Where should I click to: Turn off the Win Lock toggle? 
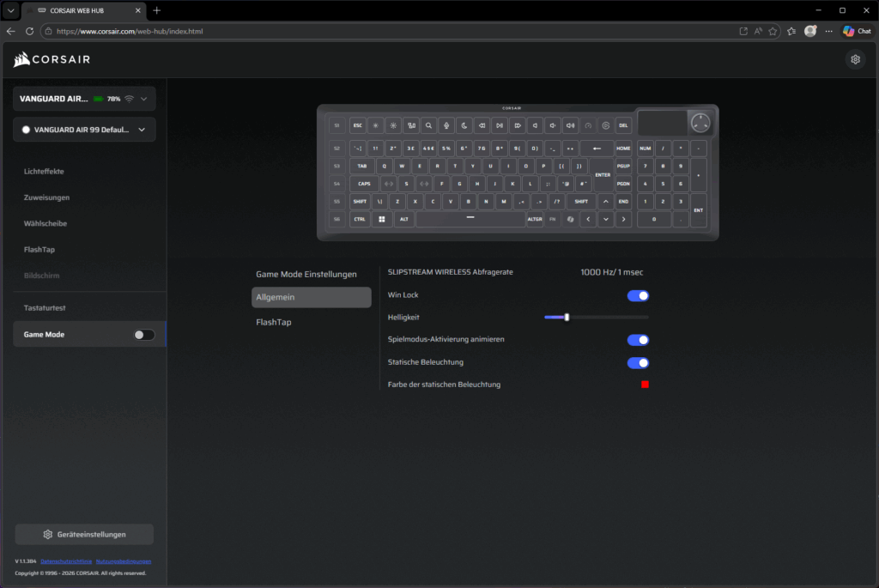(x=638, y=295)
